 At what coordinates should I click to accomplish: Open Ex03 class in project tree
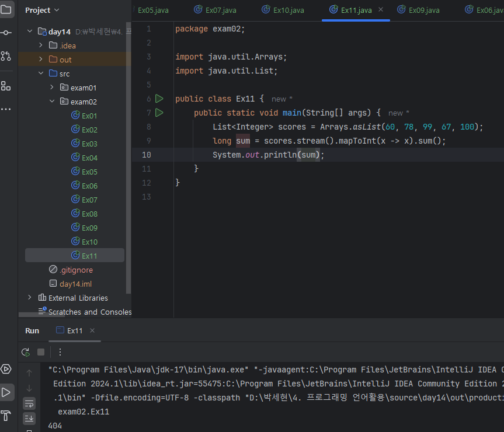[84, 144]
